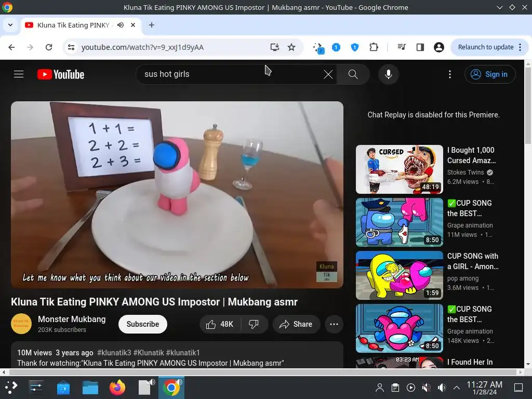The height and width of the screenshot is (399, 532).
Task: Open Chrome three-dot menu beside Relaunch
Action: (521, 47)
